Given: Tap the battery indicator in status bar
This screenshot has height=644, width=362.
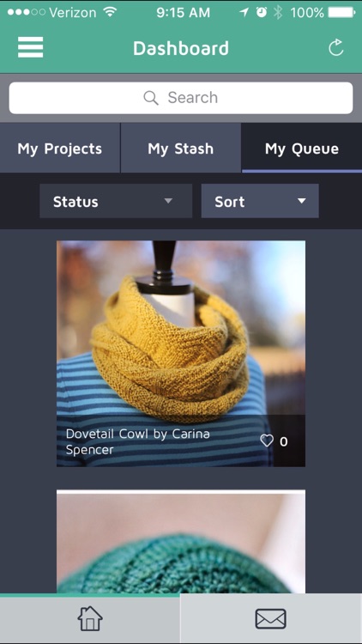Looking at the screenshot, I should (342, 12).
